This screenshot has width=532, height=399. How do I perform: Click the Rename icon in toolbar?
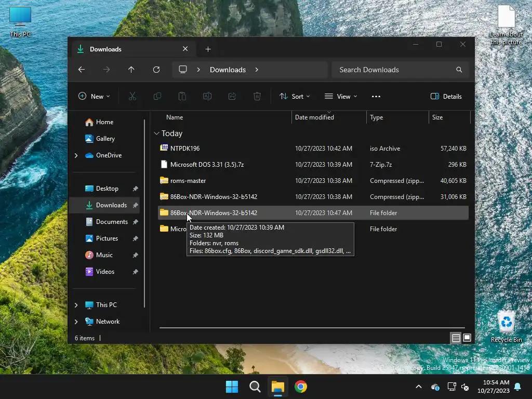(x=207, y=96)
